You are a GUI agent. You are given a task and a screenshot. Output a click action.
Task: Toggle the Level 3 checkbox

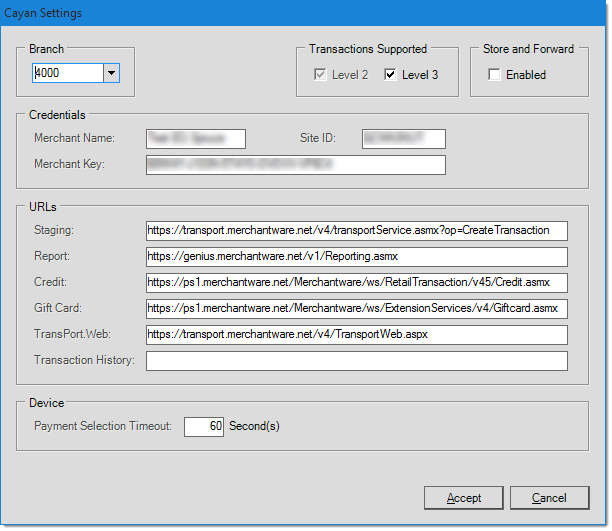[390, 75]
